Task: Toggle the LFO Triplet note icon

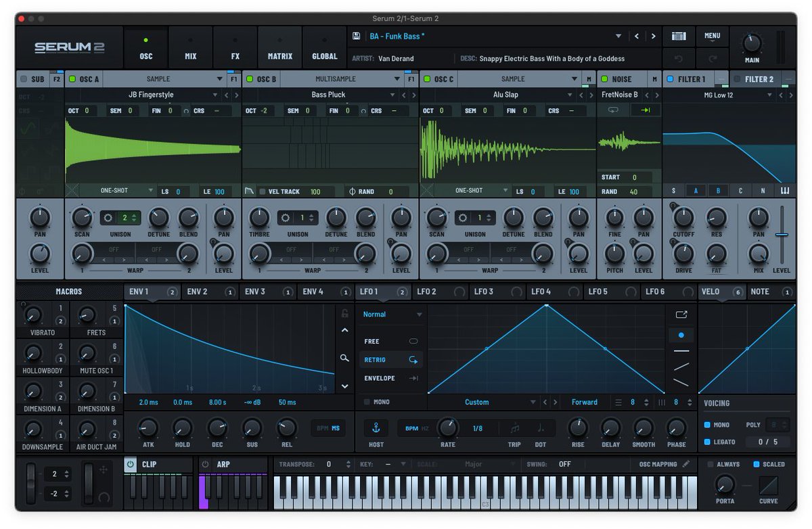Action: [515, 428]
